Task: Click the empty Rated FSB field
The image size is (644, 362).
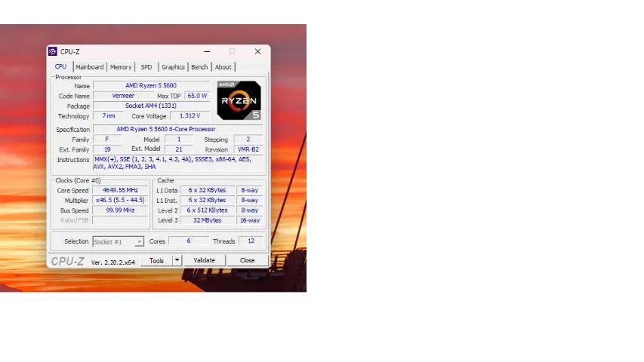Action: click(x=120, y=220)
